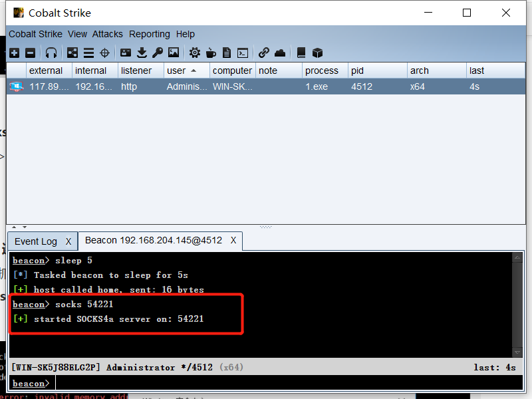Sort by the internal column header
The height and width of the screenshot is (399, 532).
[95, 70]
